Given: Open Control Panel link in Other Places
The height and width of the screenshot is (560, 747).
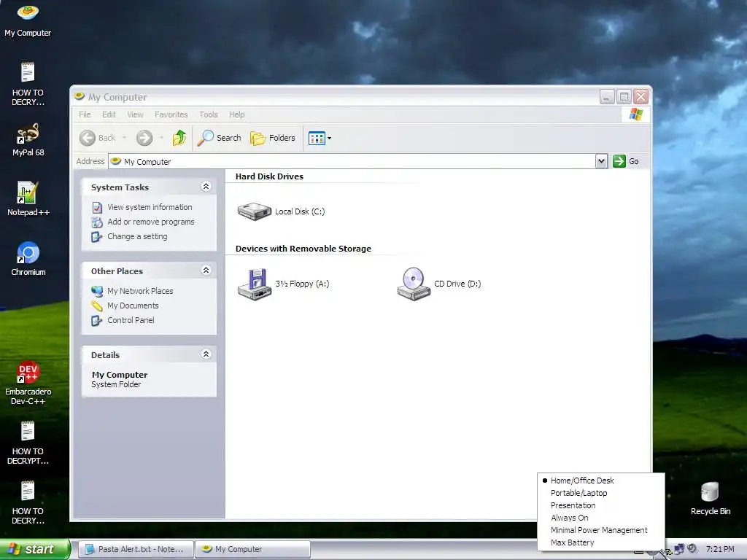Looking at the screenshot, I should (131, 321).
